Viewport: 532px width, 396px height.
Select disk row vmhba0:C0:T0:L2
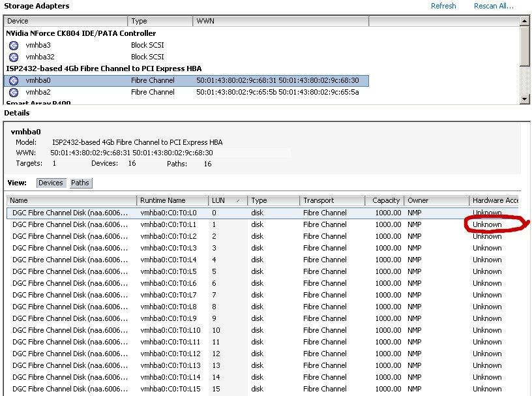[x=263, y=236]
